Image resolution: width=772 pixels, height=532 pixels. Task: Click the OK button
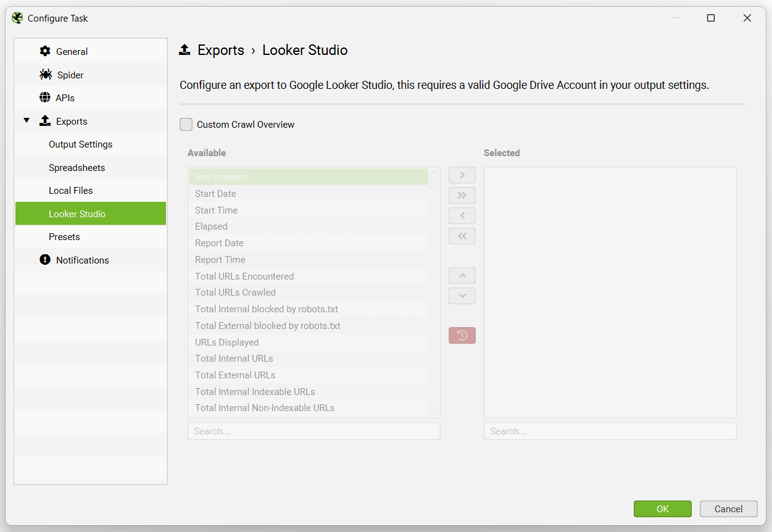[662, 509]
